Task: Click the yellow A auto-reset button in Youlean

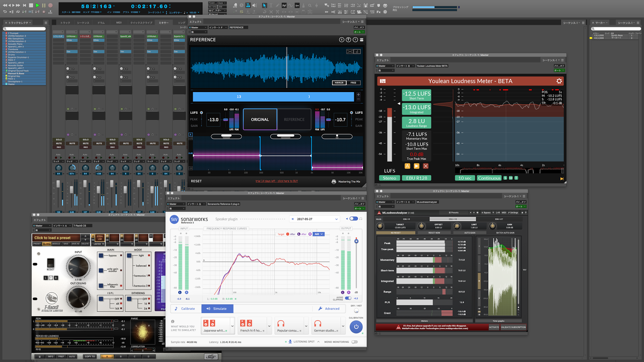Action: tap(407, 166)
